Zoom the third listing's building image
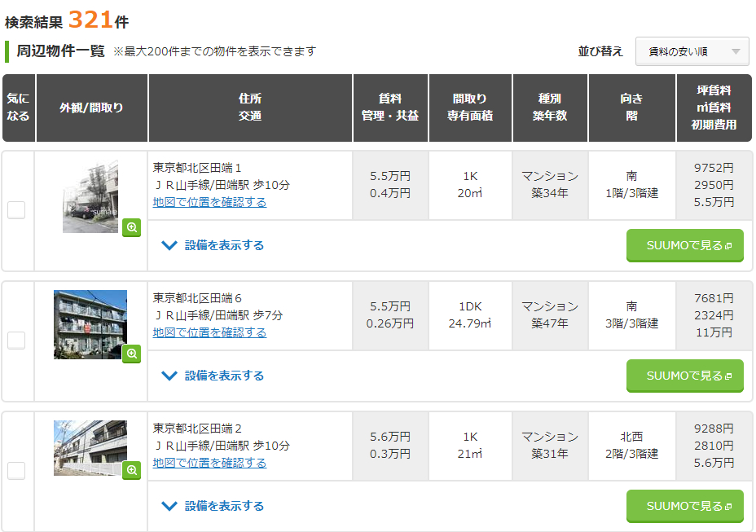This screenshot has width=756, height=532. coord(132,470)
